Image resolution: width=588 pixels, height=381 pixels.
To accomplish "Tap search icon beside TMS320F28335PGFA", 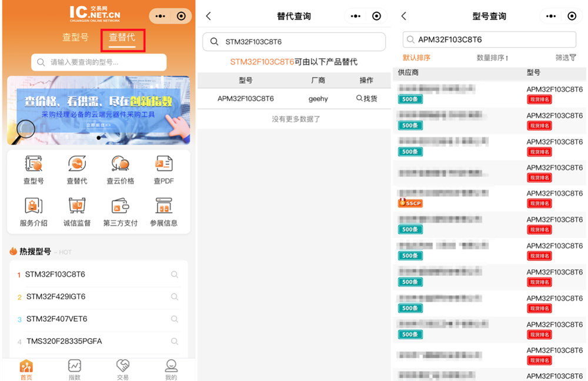I will 175,341.
